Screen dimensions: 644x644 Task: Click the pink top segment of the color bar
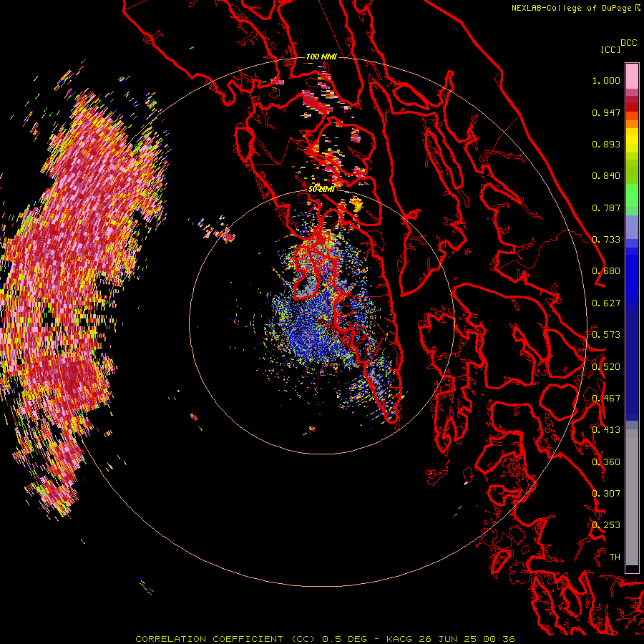point(632,76)
